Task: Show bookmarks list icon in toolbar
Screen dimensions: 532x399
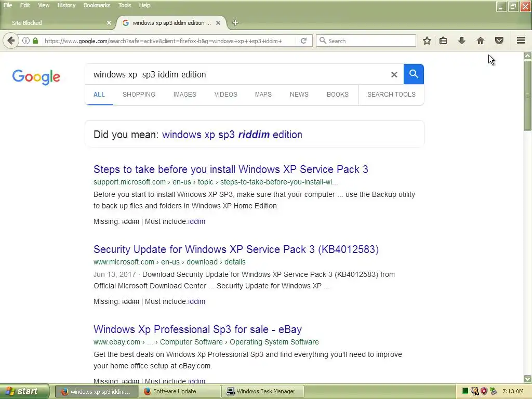Action: pyautogui.click(x=443, y=41)
